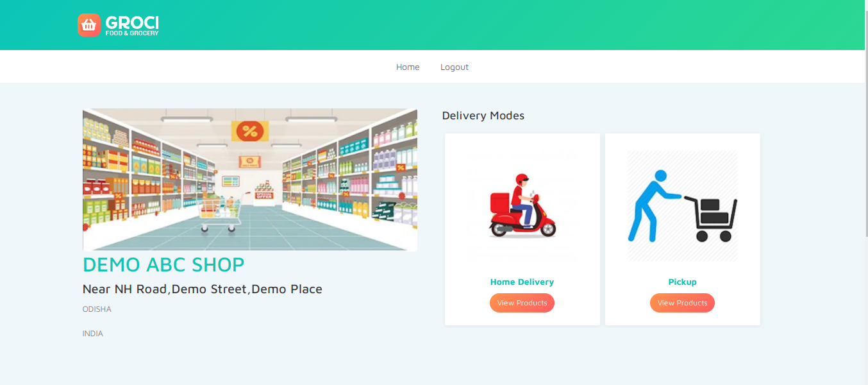
Task: Click the DEMO ABC SHOP title
Action: tap(163, 264)
